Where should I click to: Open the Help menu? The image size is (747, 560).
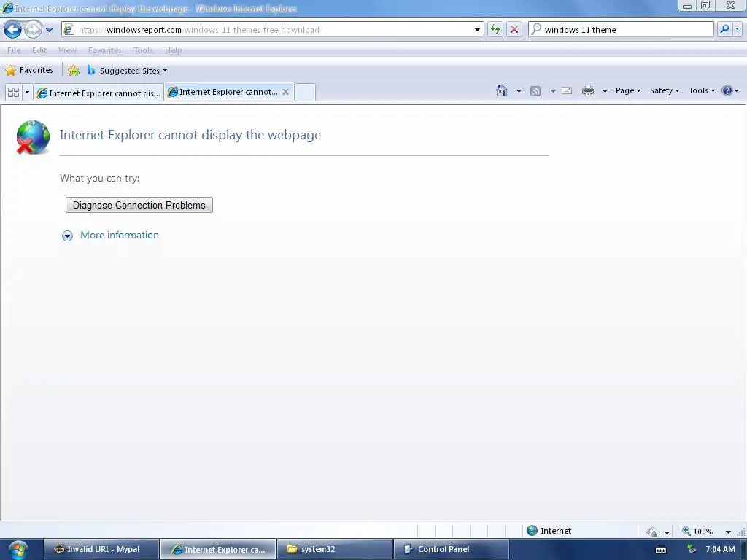(174, 50)
